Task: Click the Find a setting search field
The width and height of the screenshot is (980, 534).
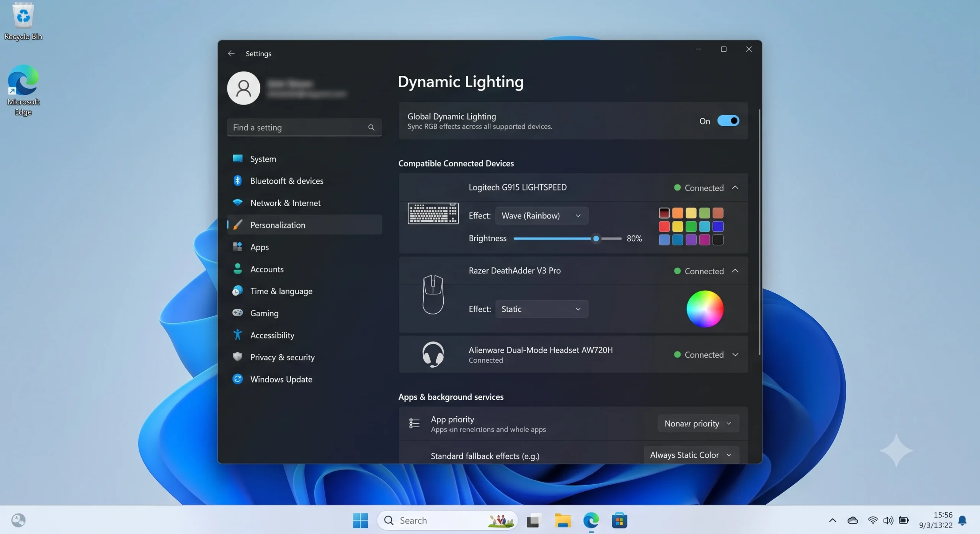Action: (x=304, y=127)
